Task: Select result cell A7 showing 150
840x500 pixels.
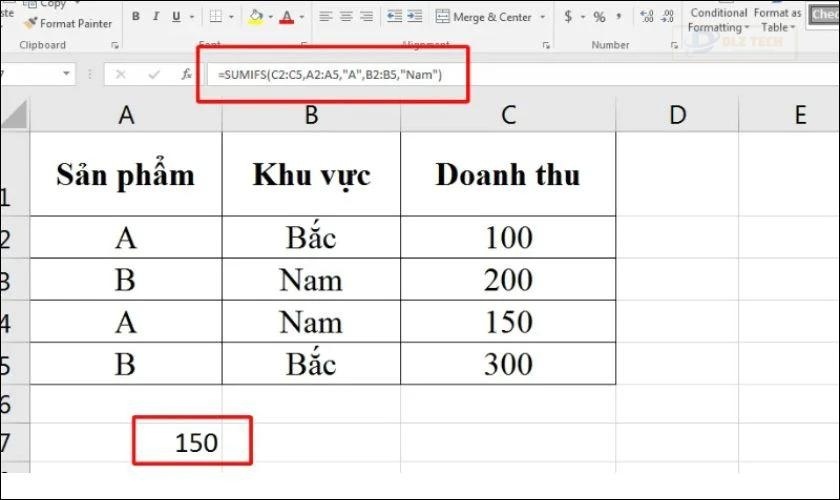Action: [126, 442]
